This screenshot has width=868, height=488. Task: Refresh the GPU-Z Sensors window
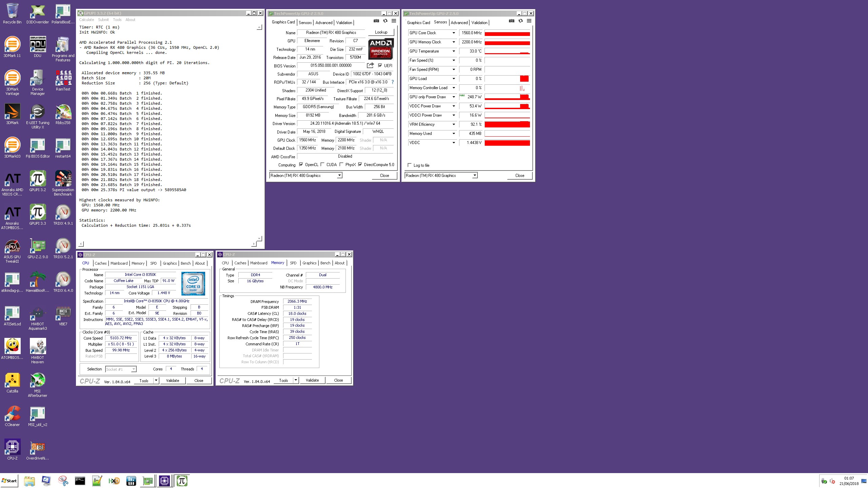point(520,21)
